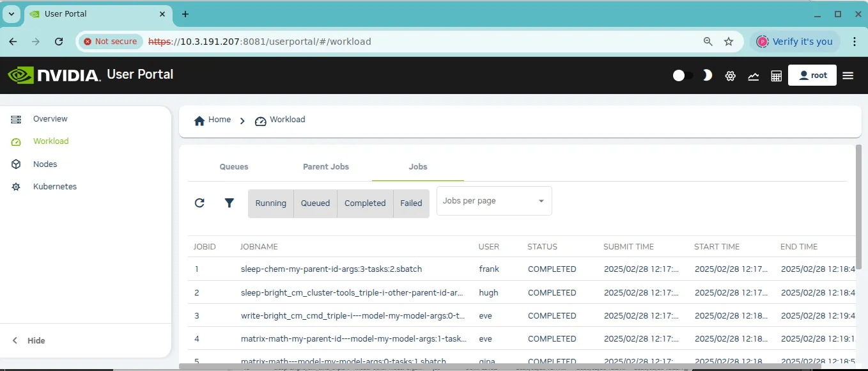Toggle the Queued status filter
The image size is (868, 371).
[316, 203]
